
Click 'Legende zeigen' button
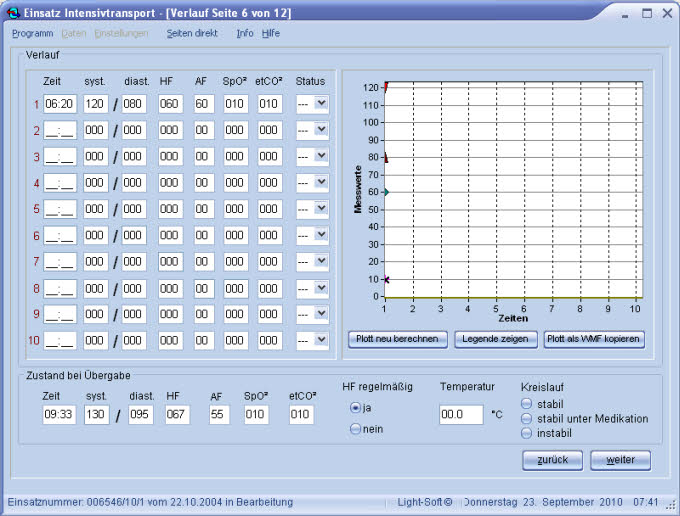coord(496,339)
